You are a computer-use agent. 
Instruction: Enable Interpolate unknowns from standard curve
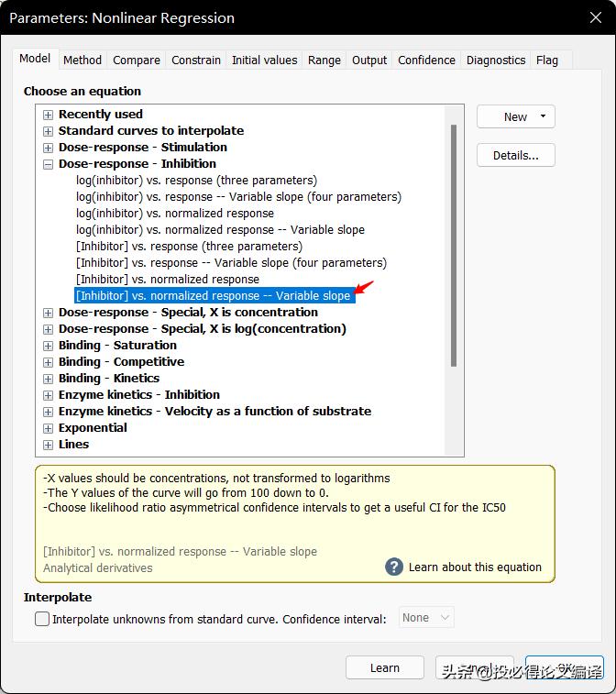(42, 619)
